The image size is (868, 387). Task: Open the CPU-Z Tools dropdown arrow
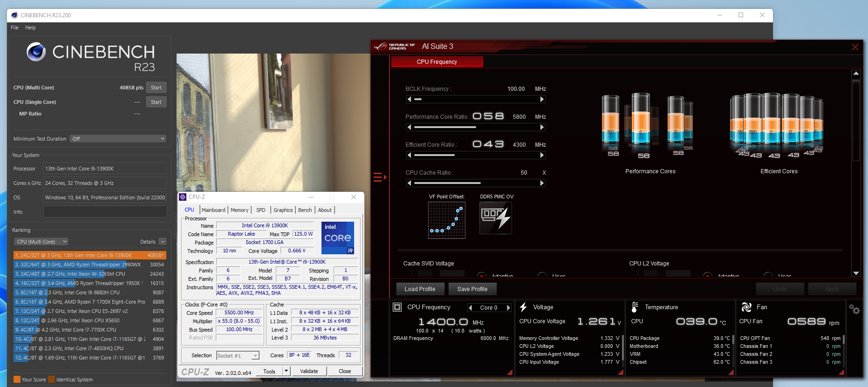coord(287,371)
